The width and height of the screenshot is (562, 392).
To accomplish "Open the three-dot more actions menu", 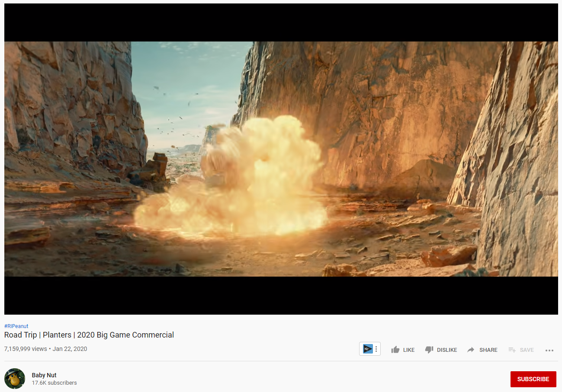I will (549, 350).
